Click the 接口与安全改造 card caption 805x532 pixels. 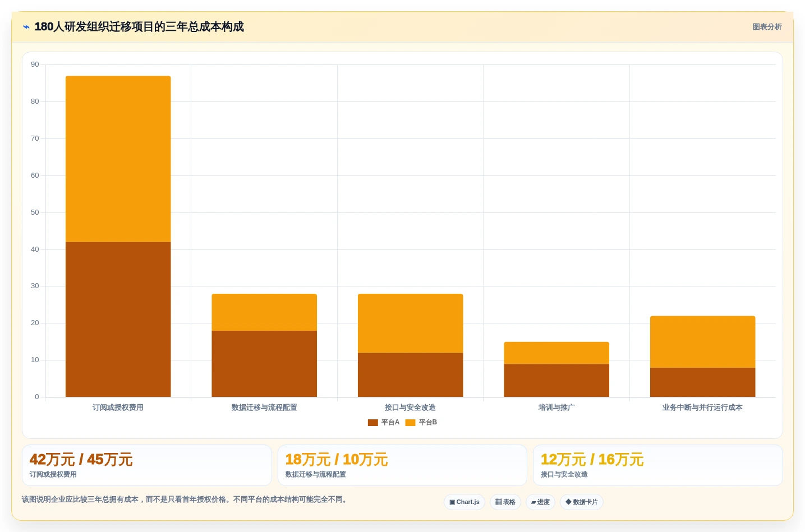[x=564, y=474]
